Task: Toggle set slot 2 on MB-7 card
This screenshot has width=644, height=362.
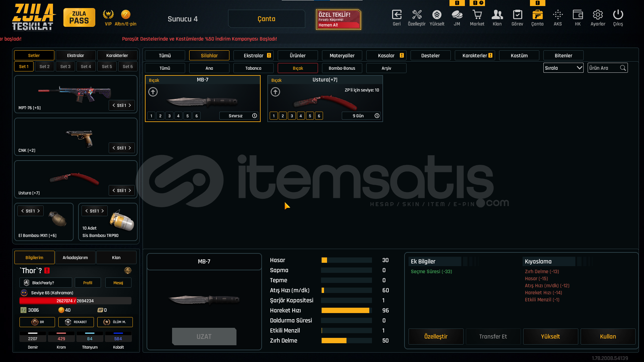Action: pyautogui.click(x=160, y=116)
